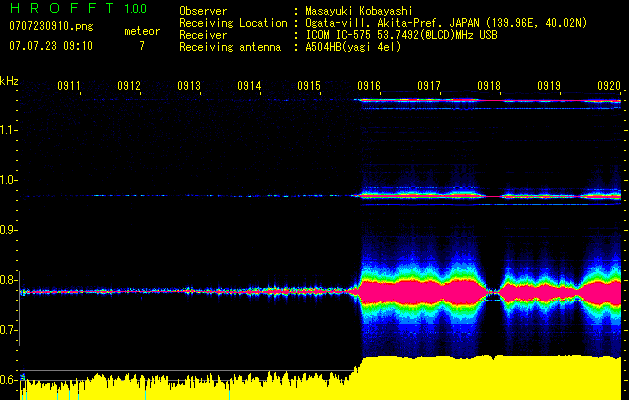The image size is (629, 400).
Task: Click the 0918 time marker
Action: [489, 86]
